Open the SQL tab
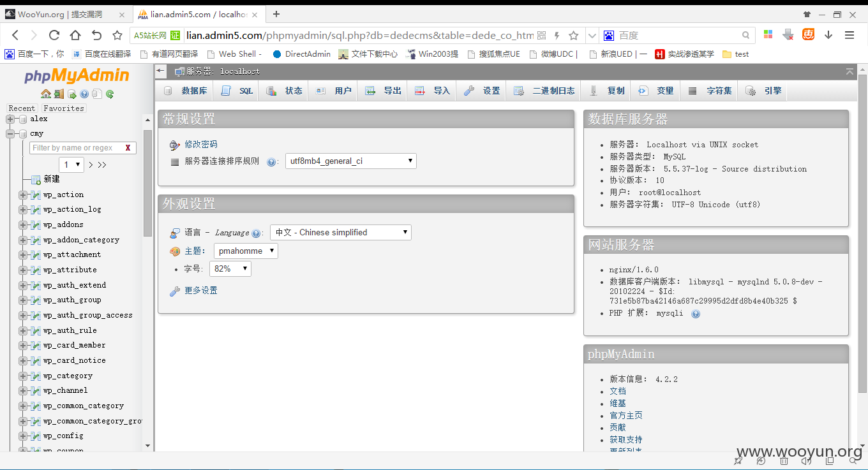 tap(237, 91)
